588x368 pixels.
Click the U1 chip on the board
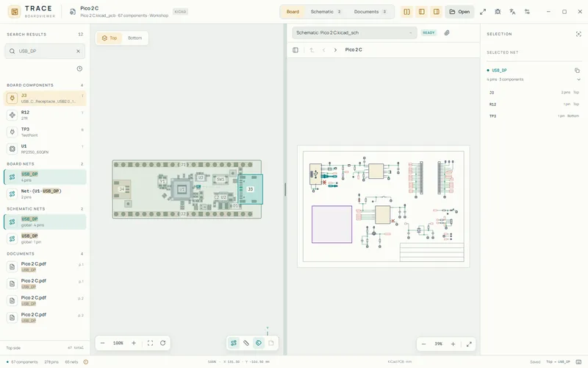tap(182, 189)
